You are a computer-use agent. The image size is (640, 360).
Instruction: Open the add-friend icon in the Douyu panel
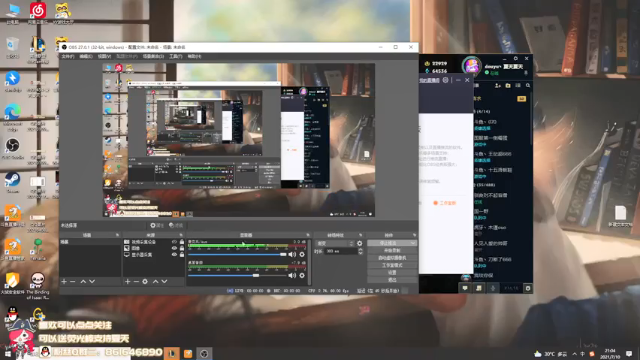point(498,86)
